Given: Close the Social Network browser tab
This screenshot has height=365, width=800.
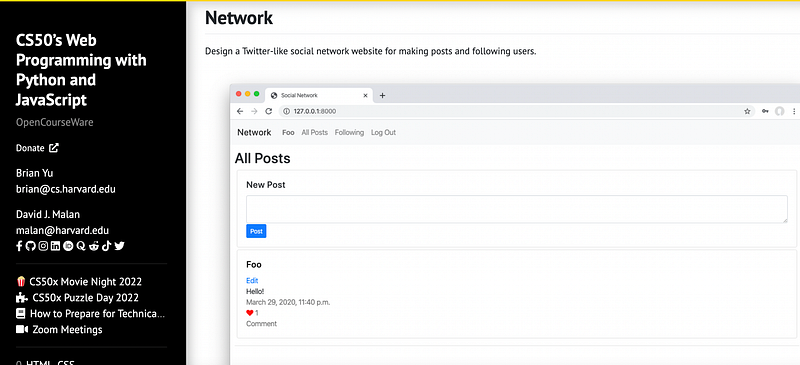Looking at the screenshot, I should (x=365, y=95).
